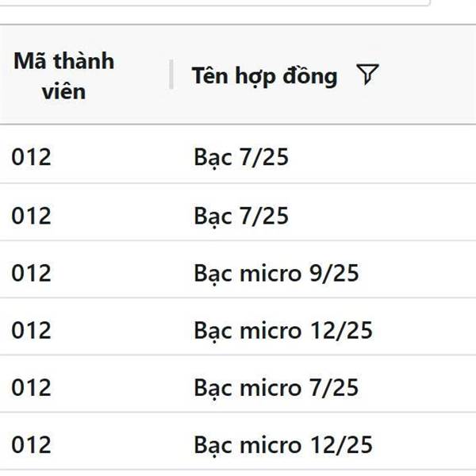This screenshot has height=476, width=476.
Task: Click empty header area right of filter icon
Action: [x=428, y=75]
